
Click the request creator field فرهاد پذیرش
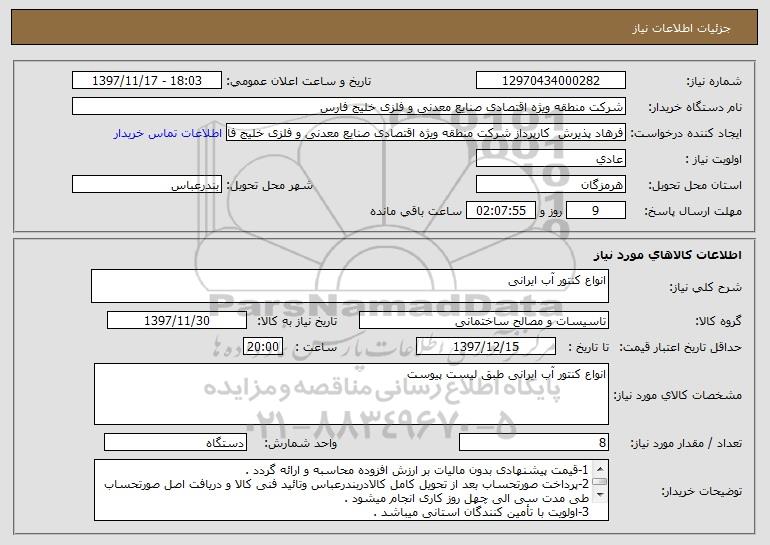coord(426,133)
